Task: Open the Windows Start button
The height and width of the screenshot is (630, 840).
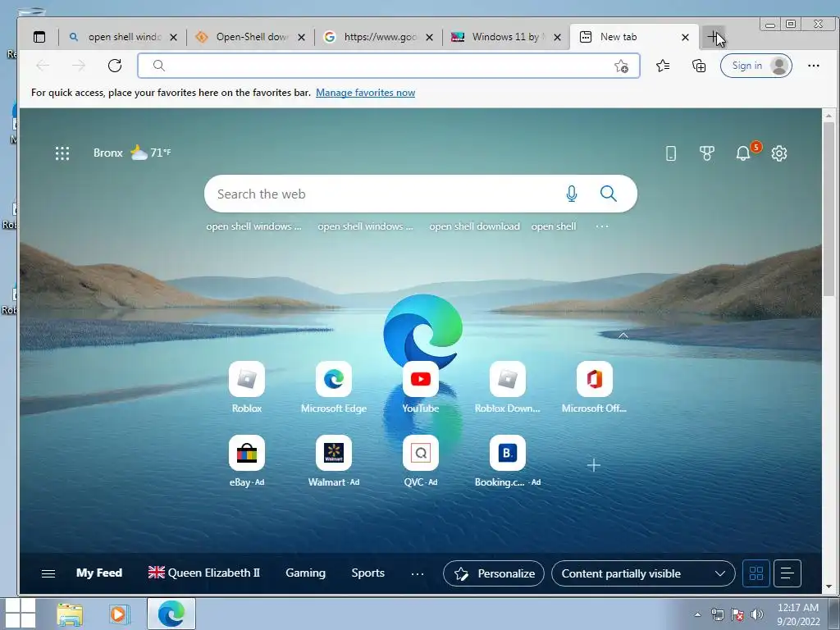Action: 20,614
